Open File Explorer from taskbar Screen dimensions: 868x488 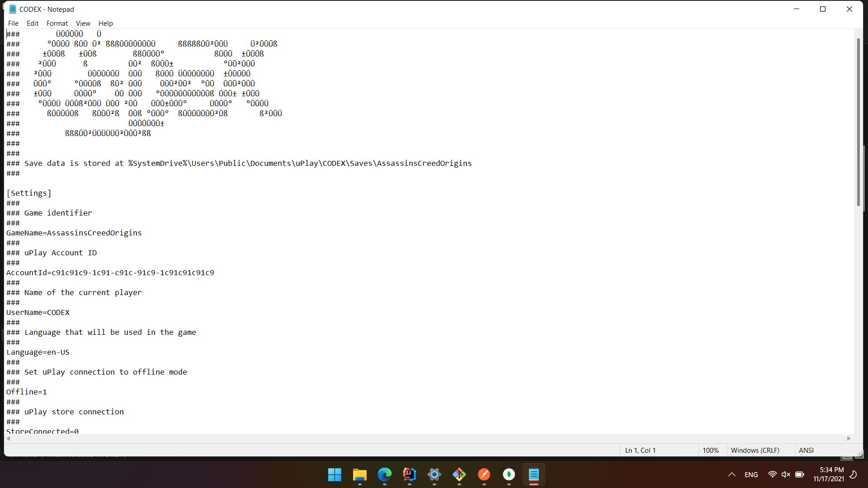click(359, 474)
